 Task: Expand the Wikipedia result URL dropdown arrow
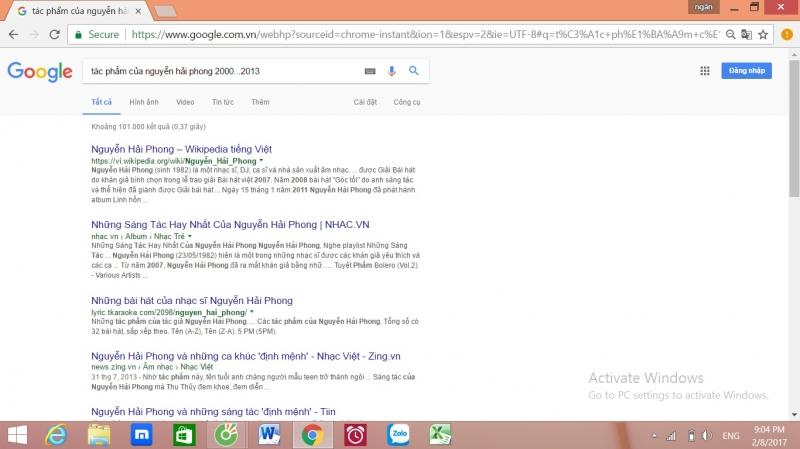pos(262,160)
